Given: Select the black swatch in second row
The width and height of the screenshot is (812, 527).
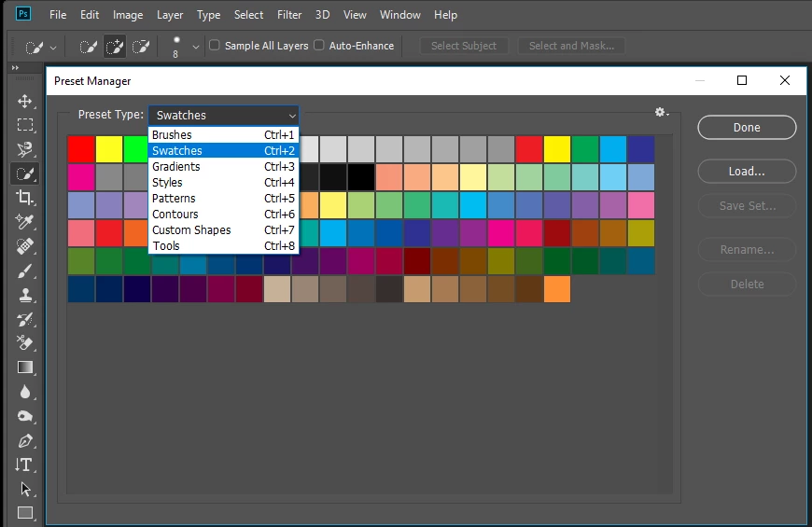Looking at the screenshot, I should tap(361, 177).
